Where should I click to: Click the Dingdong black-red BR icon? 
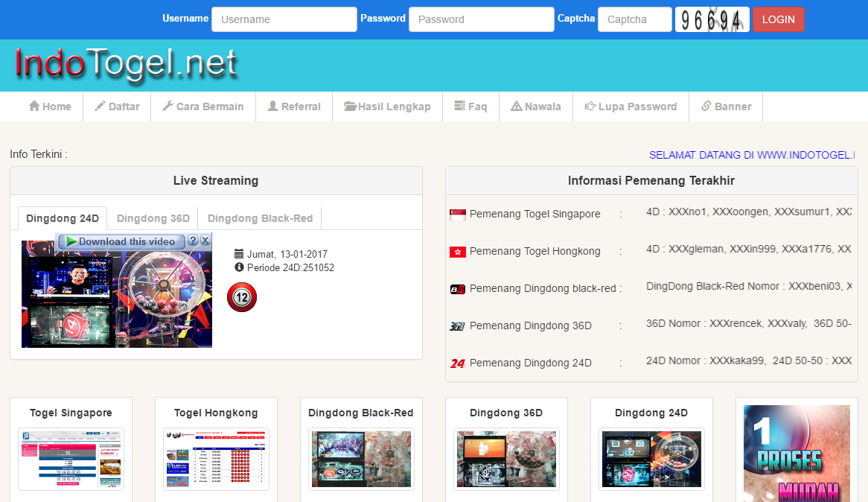457,289
